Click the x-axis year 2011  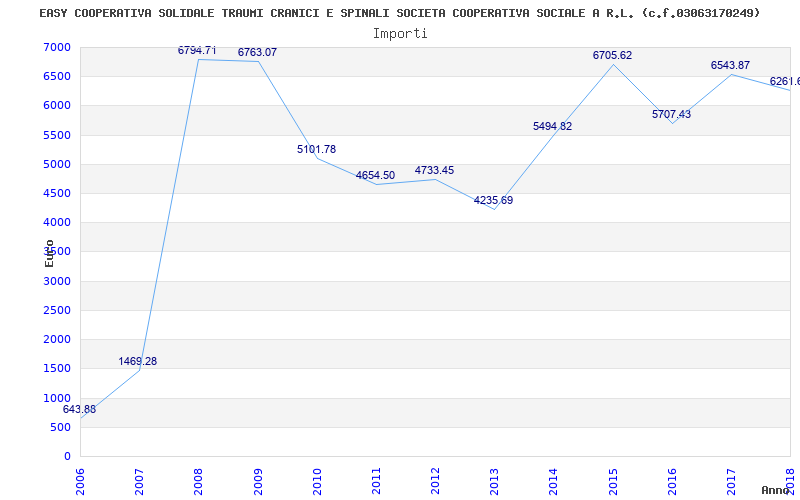377,481
